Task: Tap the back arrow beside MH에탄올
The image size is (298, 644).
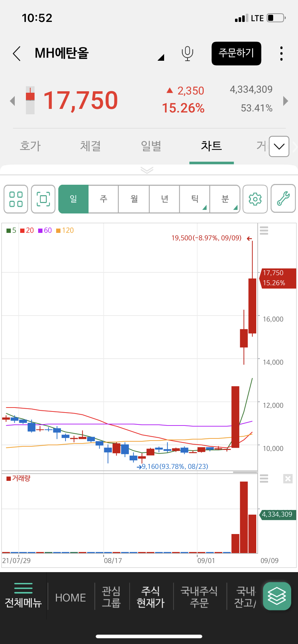Action: (x=17, y=54)
